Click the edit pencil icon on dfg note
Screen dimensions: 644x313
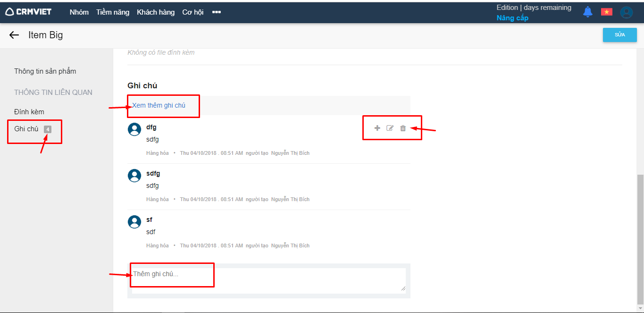(x=390, y=128)
